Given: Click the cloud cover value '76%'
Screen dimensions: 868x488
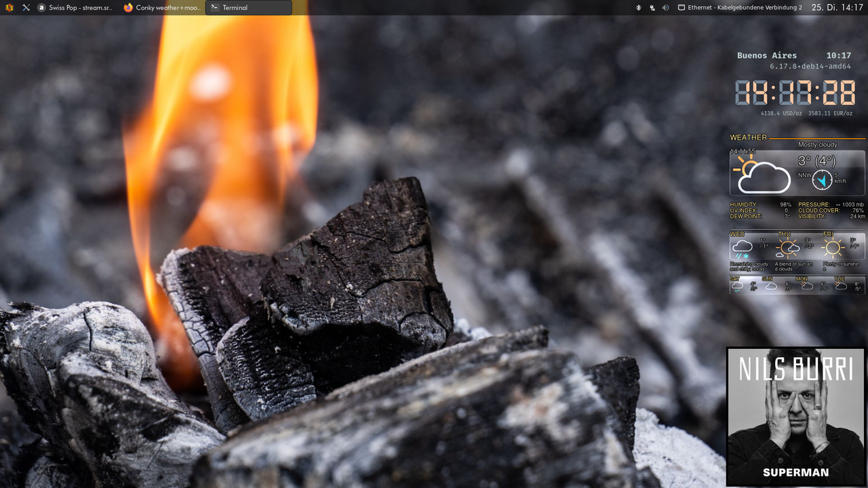Looking at the screenshot, I should [x=858, y=211].
